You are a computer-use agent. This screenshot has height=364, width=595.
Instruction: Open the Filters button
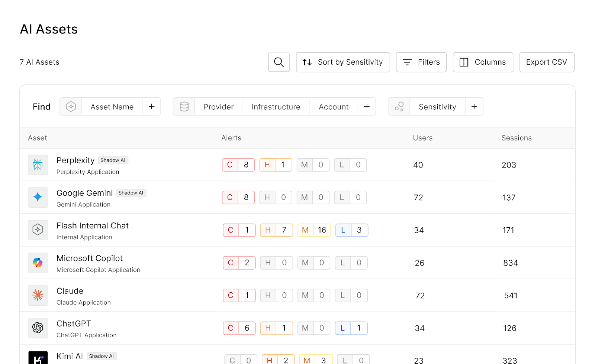[421, 62]
